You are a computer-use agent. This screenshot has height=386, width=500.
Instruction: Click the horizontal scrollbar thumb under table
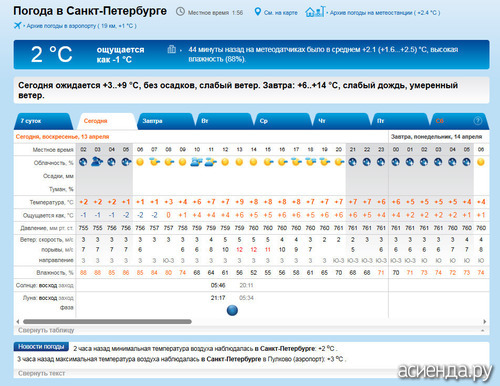point(107,322)
